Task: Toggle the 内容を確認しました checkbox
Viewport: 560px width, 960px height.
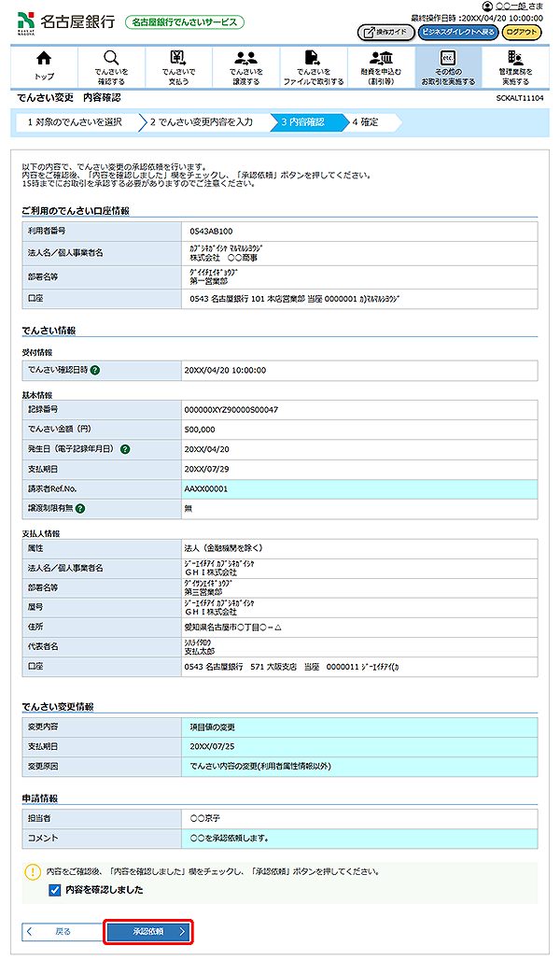Action: click(x=55, y=890)
